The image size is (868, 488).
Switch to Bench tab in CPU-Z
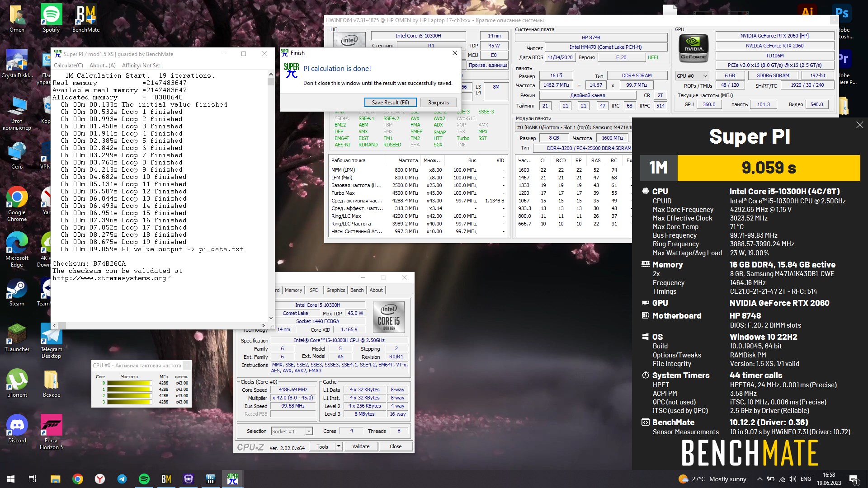[x=357, y=290]
